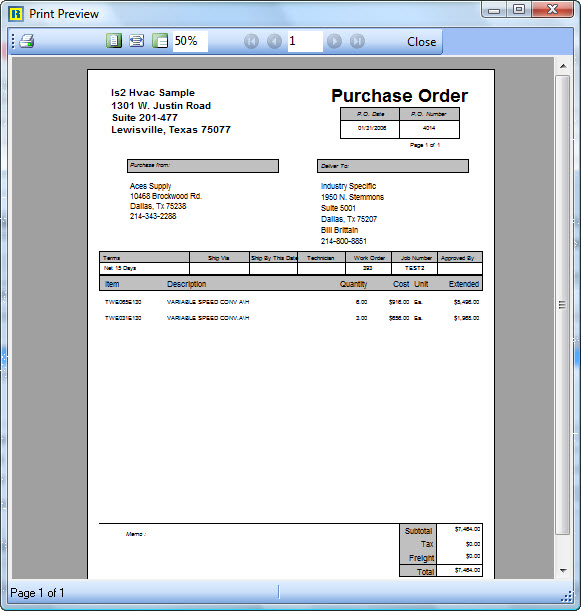This screenshot has width=581, height=611.
Task: Minimize the Print Preview window
Action: [x=494, y=11]
